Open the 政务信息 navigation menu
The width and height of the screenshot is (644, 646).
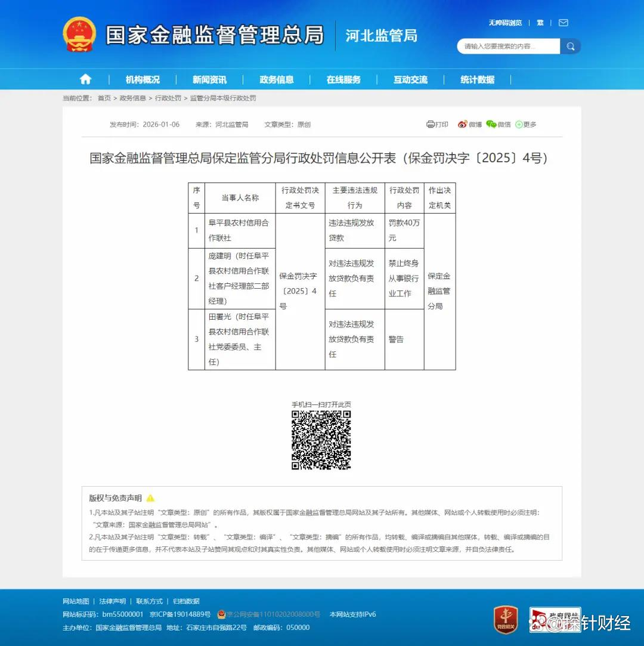pos(277,79)
